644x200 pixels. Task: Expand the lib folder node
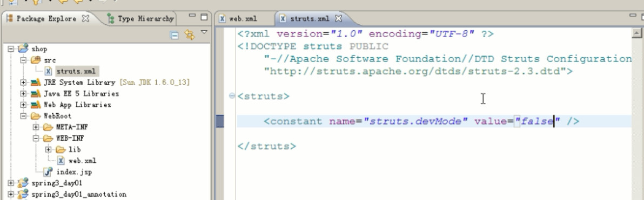click(48, 149)
